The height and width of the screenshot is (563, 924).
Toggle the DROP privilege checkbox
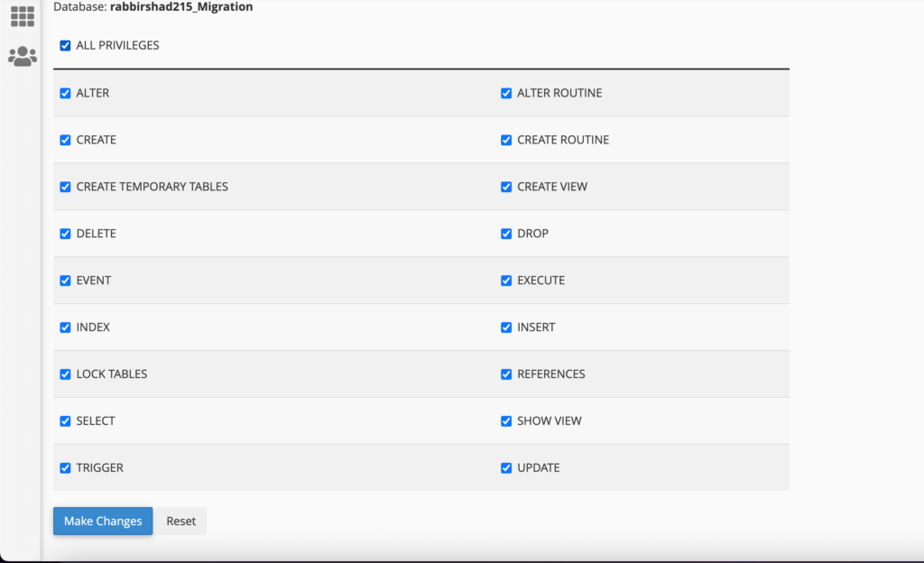click(x=506, y=234)
